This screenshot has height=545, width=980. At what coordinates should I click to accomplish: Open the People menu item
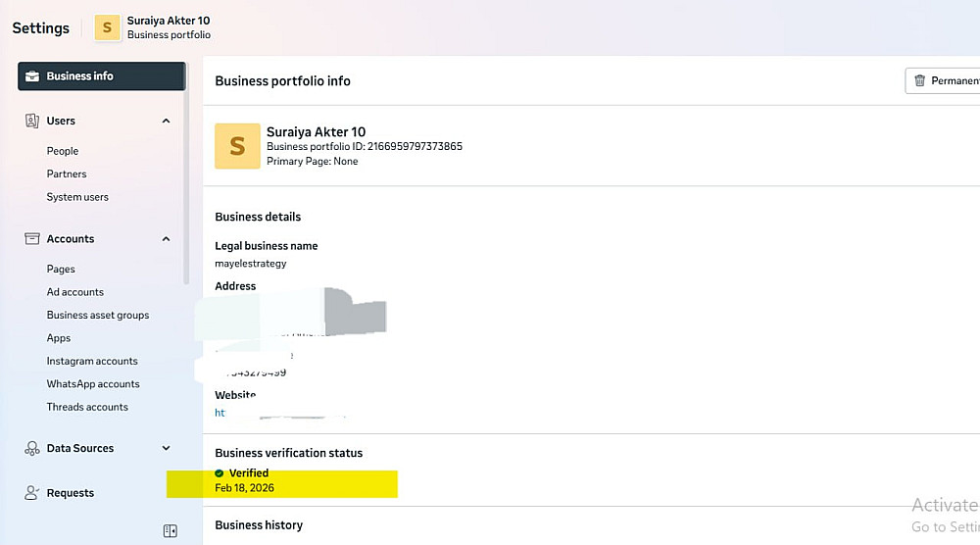click(x=63, y=151)
